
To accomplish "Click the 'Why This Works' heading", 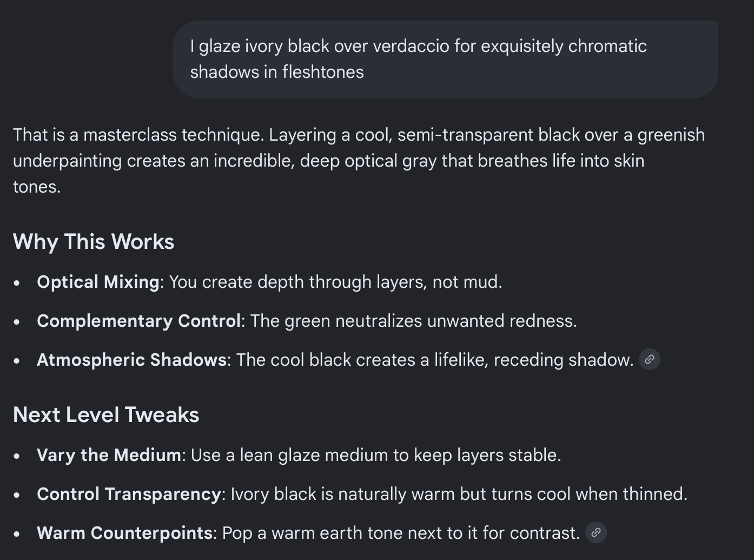I will click(x=94, y=241).
